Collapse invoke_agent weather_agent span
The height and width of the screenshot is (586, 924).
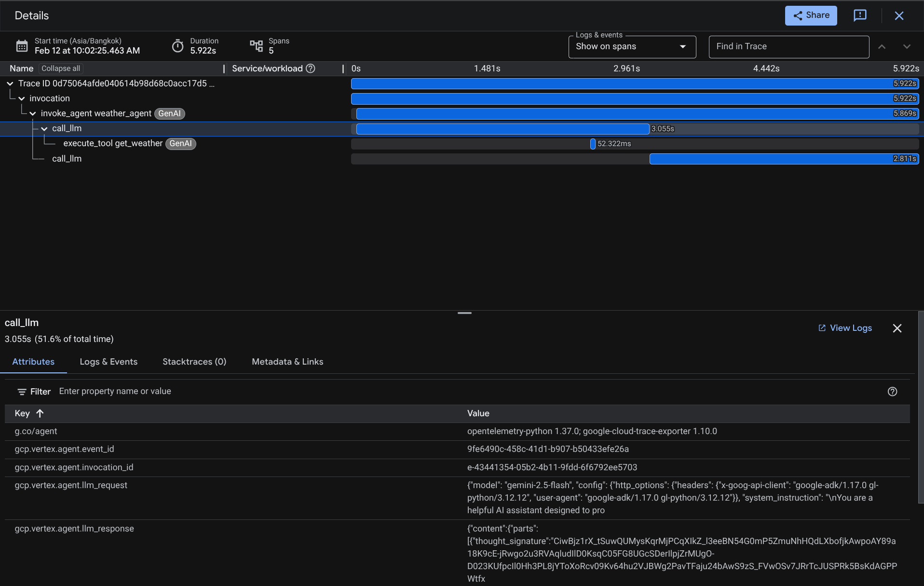click(x=33, y=114)
